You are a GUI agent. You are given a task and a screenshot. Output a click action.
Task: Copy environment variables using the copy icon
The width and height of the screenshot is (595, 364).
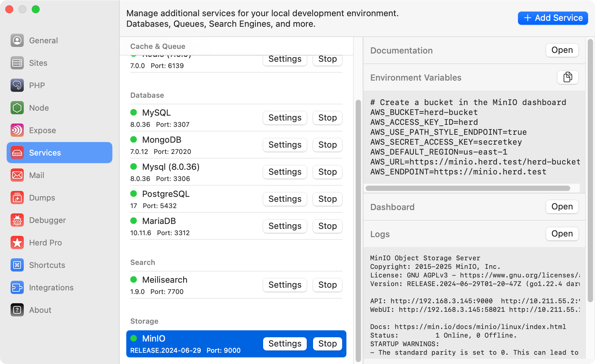pos(568,77)
